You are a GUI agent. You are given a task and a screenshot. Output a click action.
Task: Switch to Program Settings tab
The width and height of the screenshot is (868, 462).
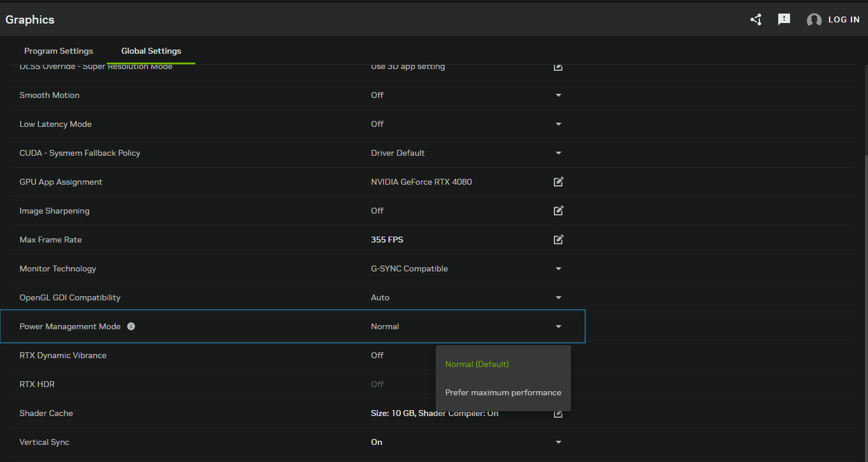click(58, 51)
